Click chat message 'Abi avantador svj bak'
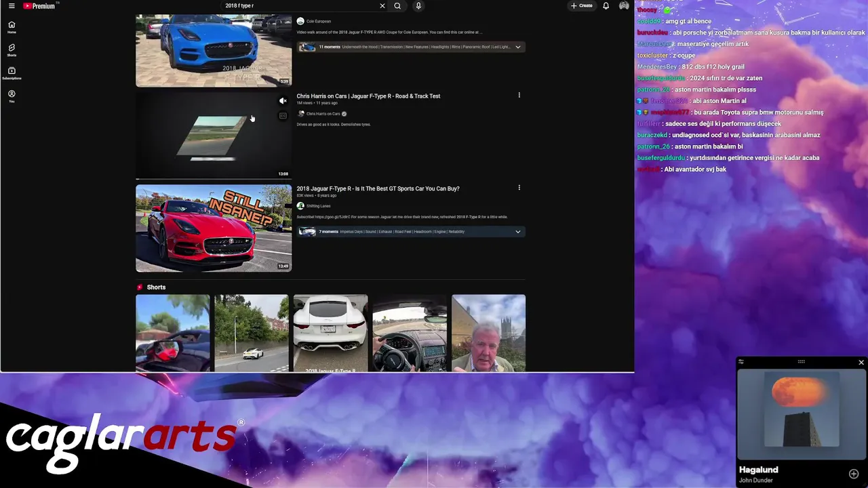The height and width of the screenshot is (488, 868). tap(695, 169)
